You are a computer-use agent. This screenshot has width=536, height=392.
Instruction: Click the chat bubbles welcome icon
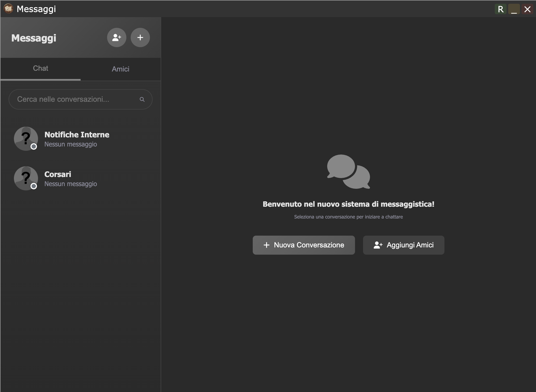click(x=348, y=172)
